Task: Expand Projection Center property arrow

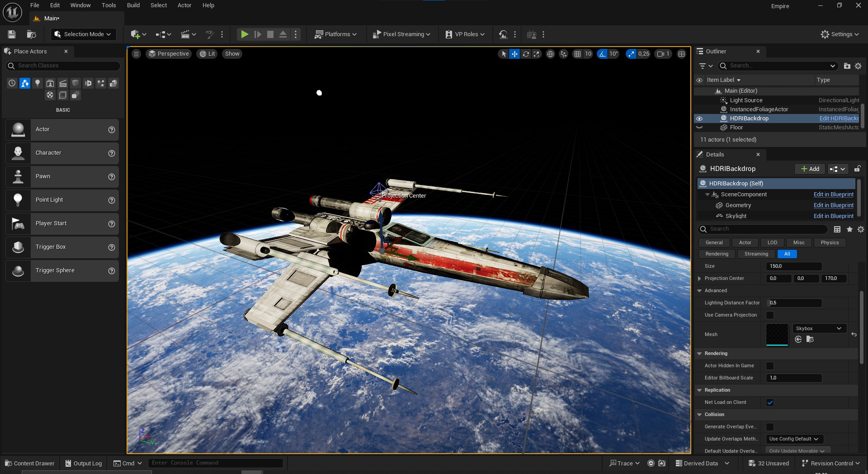Action: click(699, 279)
